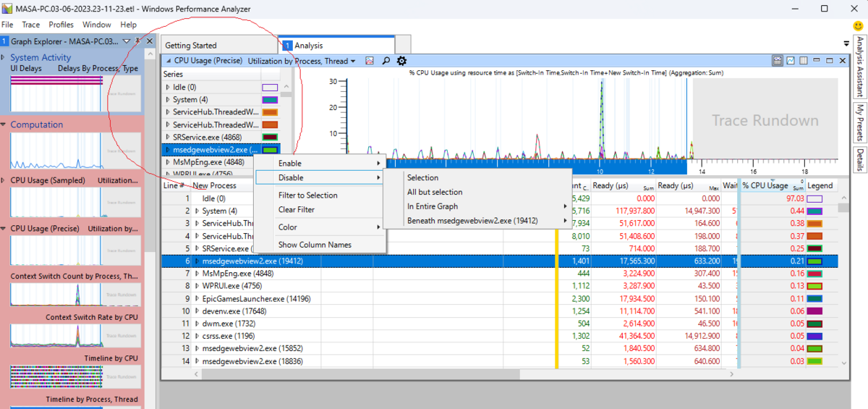This screenshot has height=409, width=868.
Task: Expand csrss.exe (1196) table row
Action: (197, 336)
